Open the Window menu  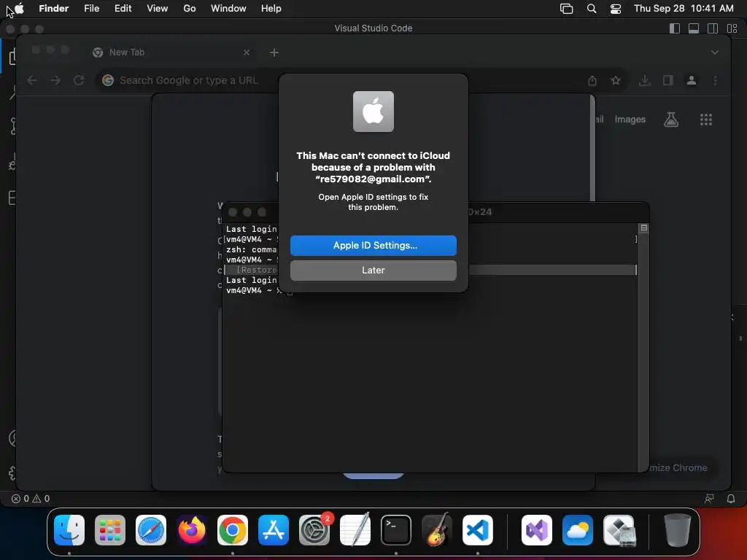tap(228, 8)
